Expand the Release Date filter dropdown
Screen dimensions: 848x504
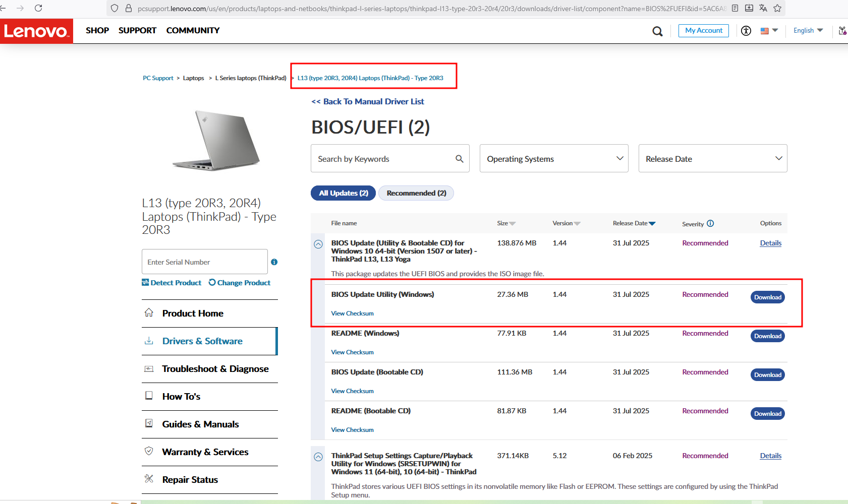(712, 159)
